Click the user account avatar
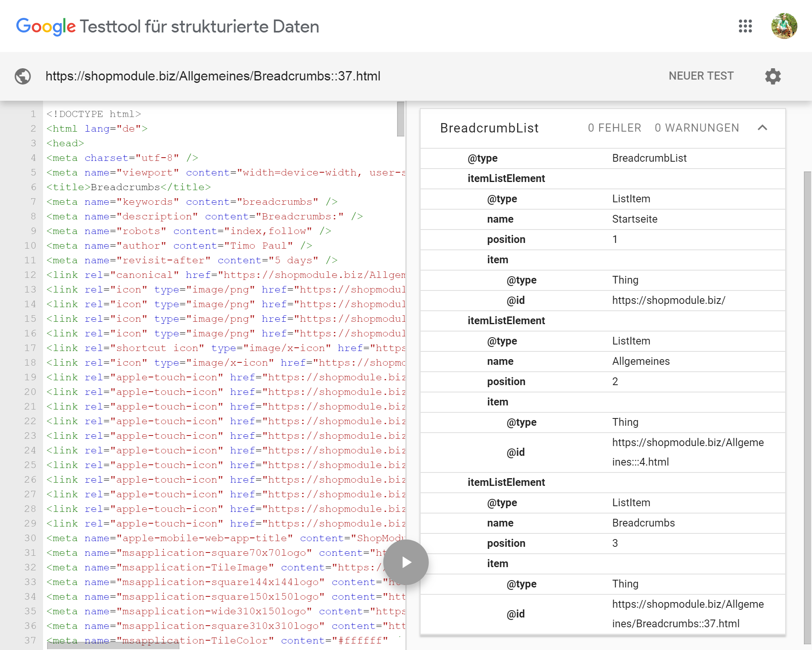This screenshot has width=812, height=650. 784,26
